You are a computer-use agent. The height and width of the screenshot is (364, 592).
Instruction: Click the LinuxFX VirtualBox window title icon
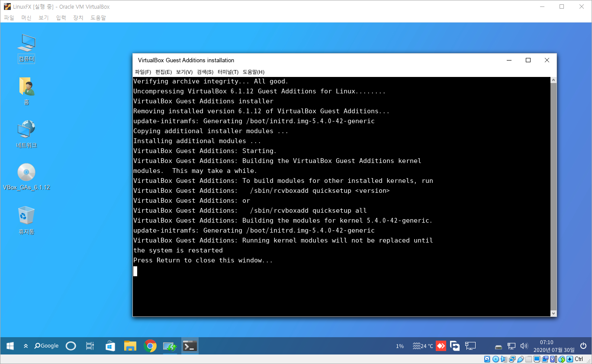tap(7, 6)
